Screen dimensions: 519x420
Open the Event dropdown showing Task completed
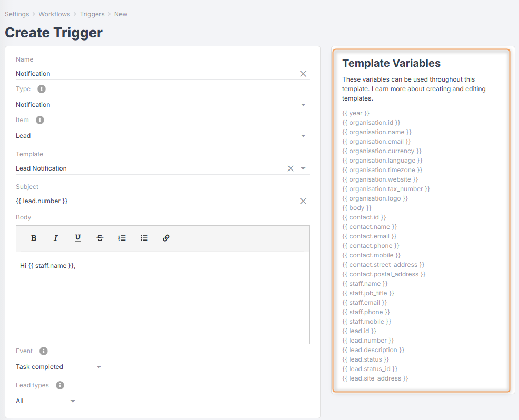99,367
